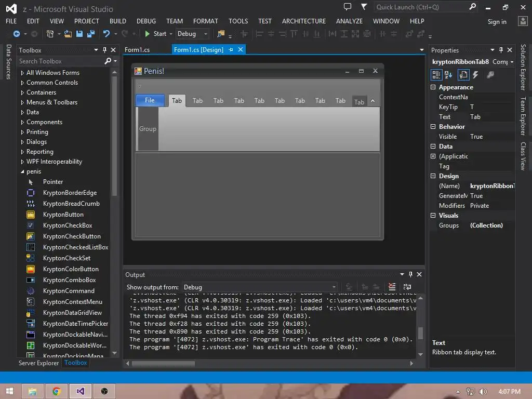The width and height of the screenshot is (532, 399).
Task: Open File Explorer from the taskbar
Action: tap(33, 391)
